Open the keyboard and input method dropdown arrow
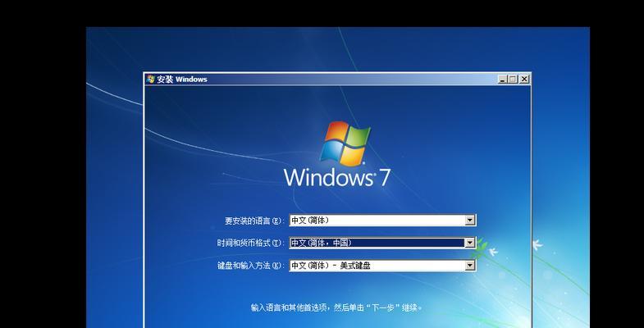This screenshot has width=644, height=328. coord(470,266)
